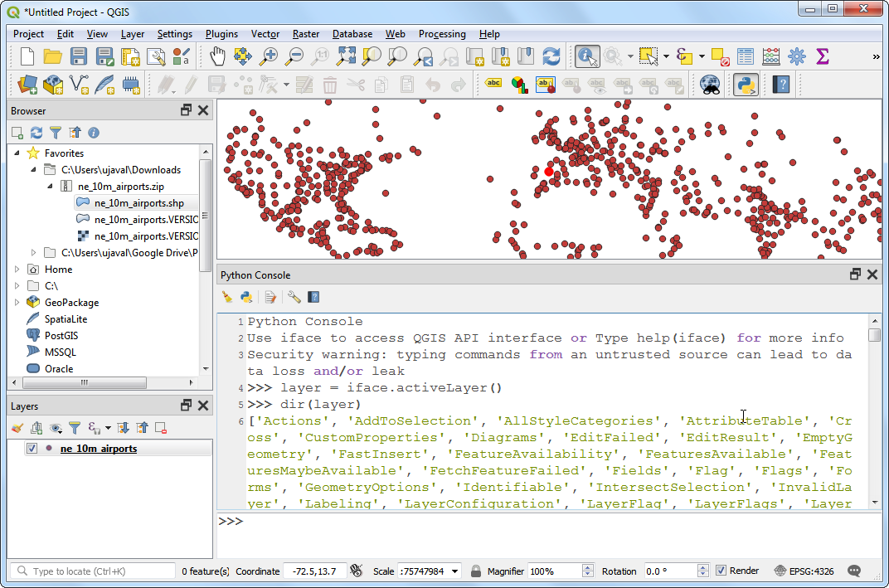Open the Python Console toolbar icon
This screenshot has height=588, width=889.
pos(746,84)
